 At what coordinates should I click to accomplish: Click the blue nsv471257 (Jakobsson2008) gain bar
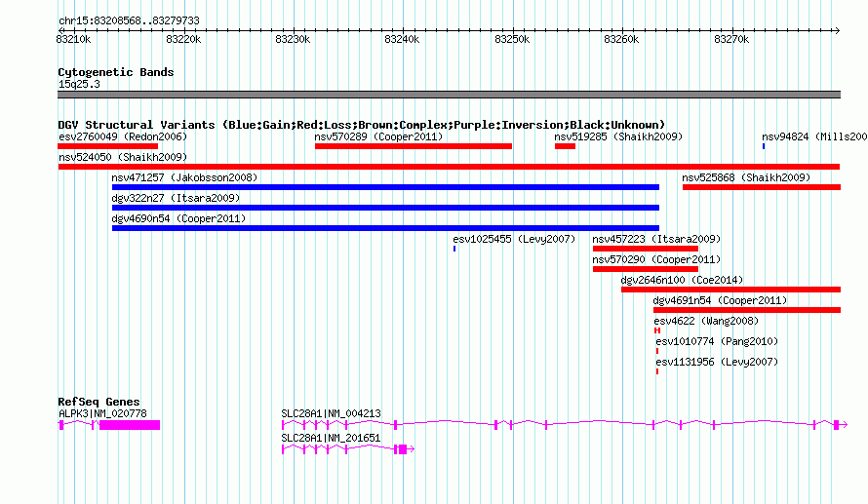point(385,187)
